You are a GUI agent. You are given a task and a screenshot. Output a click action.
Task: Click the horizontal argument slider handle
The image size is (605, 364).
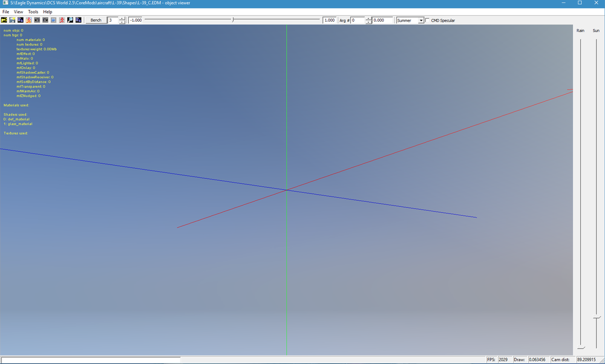tap(233, 20)
